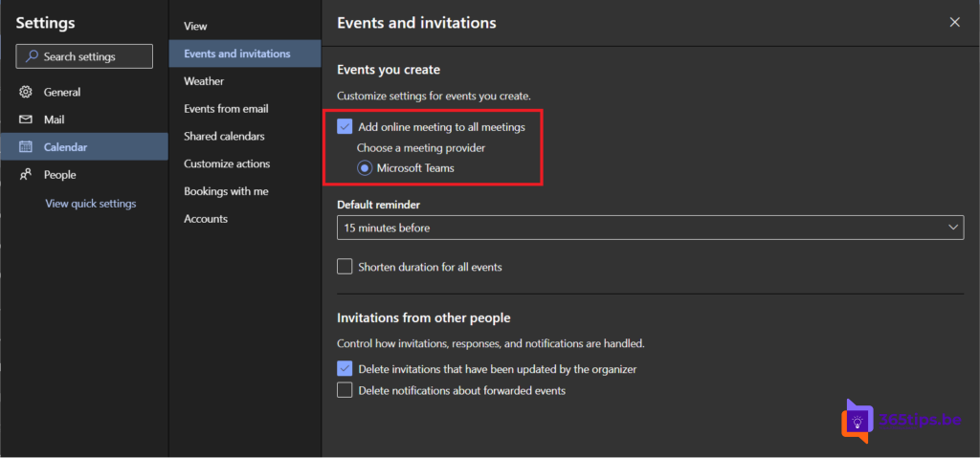Click the Mail envelope icon

pos(26,120)
